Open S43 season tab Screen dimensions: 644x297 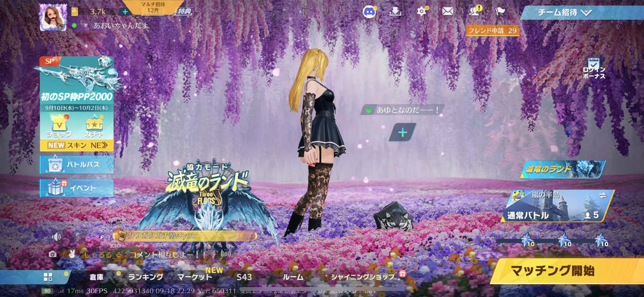[x=244, y=277]
